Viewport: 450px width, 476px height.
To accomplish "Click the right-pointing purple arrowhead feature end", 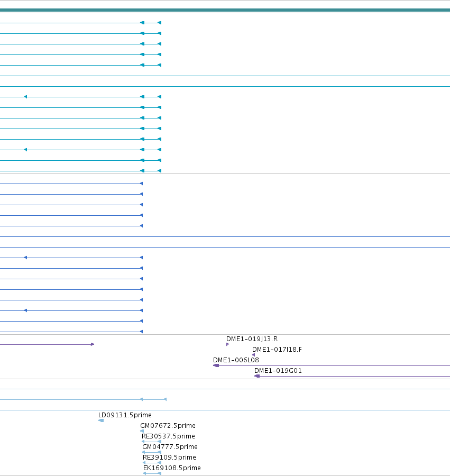I will pos(93,344).
